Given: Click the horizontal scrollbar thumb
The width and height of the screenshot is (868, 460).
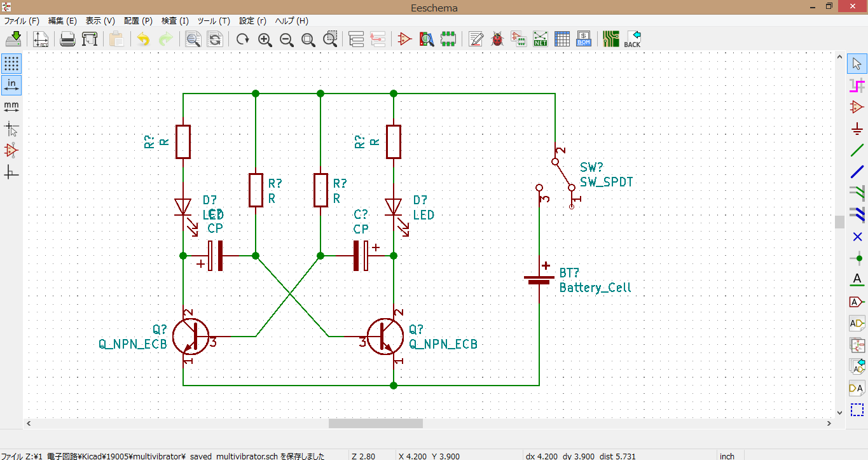Looking at the screenshot, I should [x=376, y=423].
